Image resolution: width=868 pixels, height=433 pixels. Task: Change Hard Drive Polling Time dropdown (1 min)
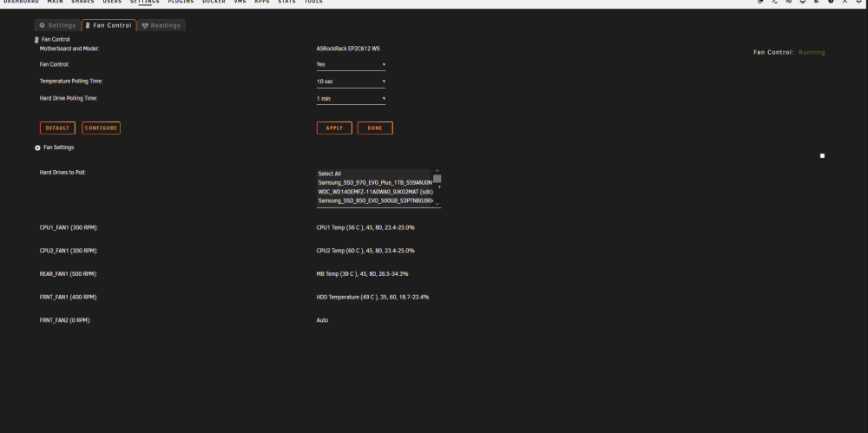point(351,99)
